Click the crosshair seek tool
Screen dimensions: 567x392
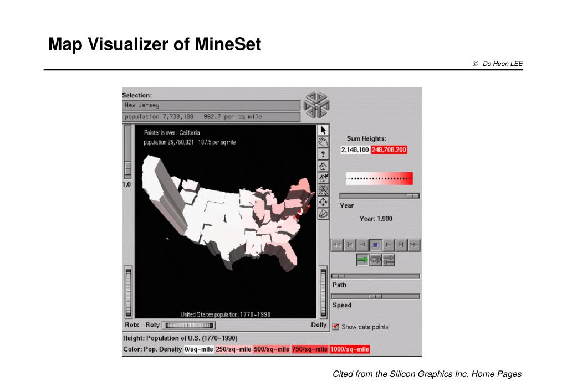[x=323, y=202]
